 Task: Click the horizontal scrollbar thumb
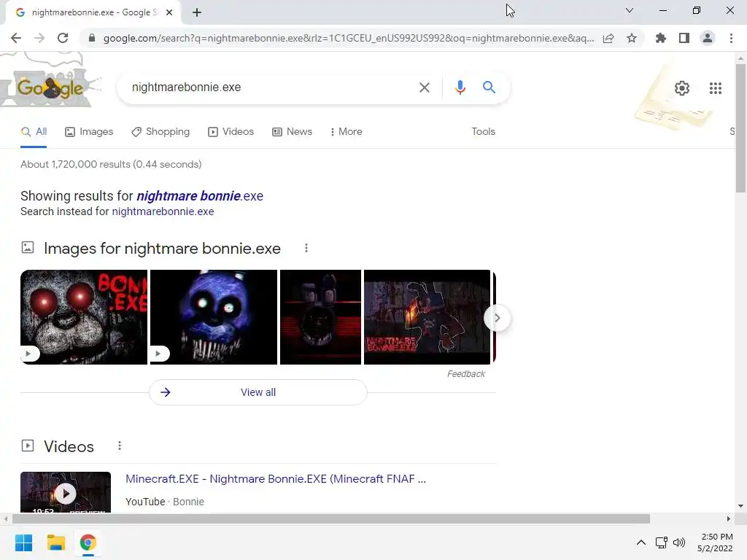click(x=331, y=518)
